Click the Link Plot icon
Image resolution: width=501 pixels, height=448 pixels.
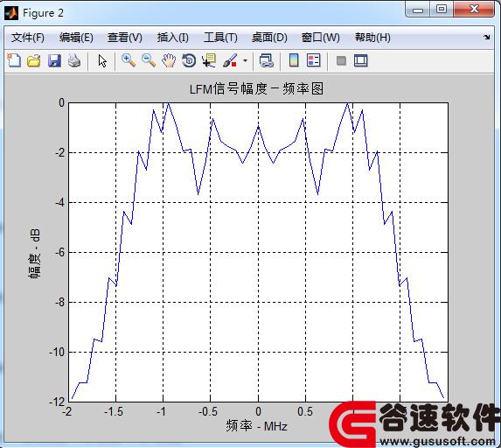click(x=266, y=60)
